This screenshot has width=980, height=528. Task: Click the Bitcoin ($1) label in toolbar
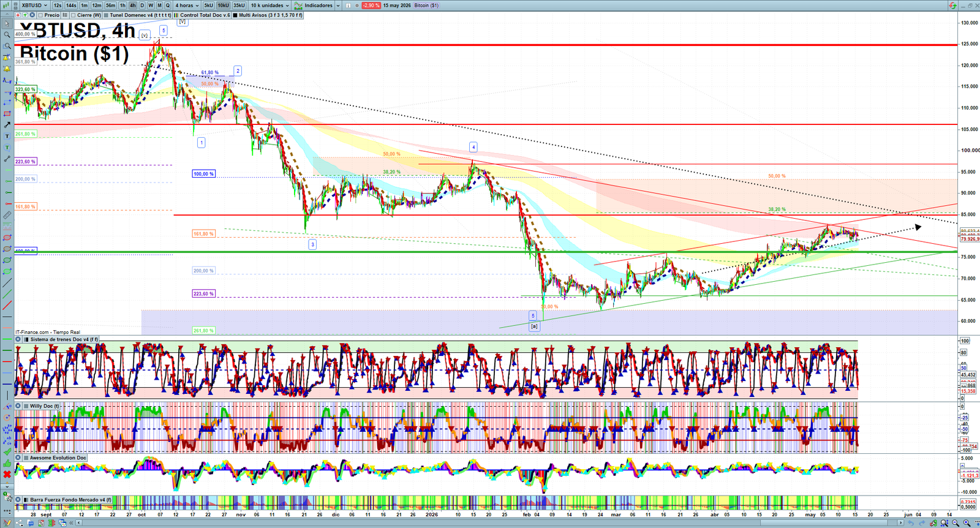click(426, 6)
